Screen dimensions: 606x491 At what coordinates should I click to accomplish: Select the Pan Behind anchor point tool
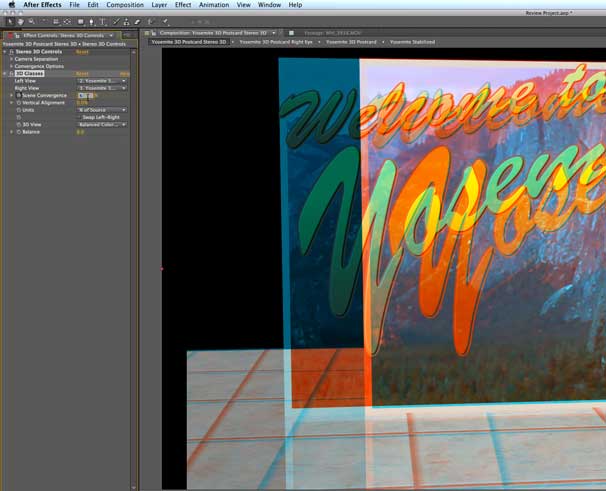pyautogui.click(x=67, y=22)
